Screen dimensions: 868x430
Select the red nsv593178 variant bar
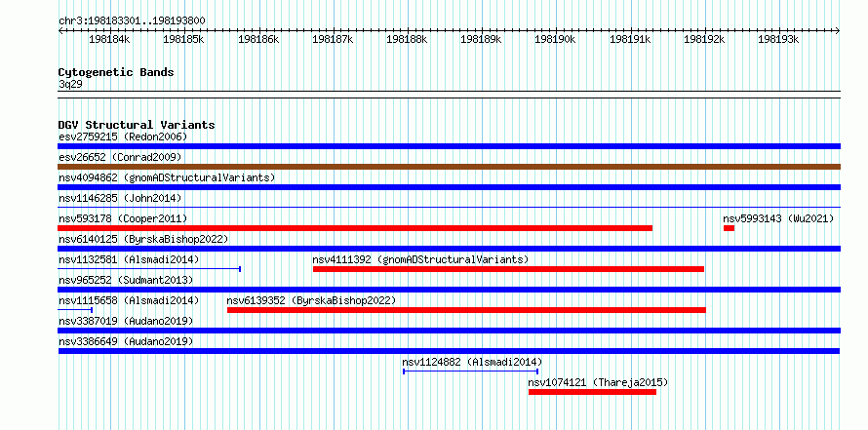click(355, 228)
